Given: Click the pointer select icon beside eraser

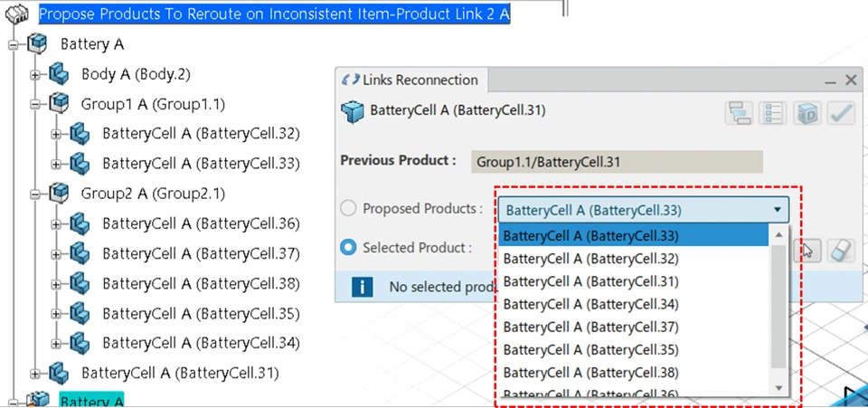Looking at the screenshot, I should coord(807,250).
